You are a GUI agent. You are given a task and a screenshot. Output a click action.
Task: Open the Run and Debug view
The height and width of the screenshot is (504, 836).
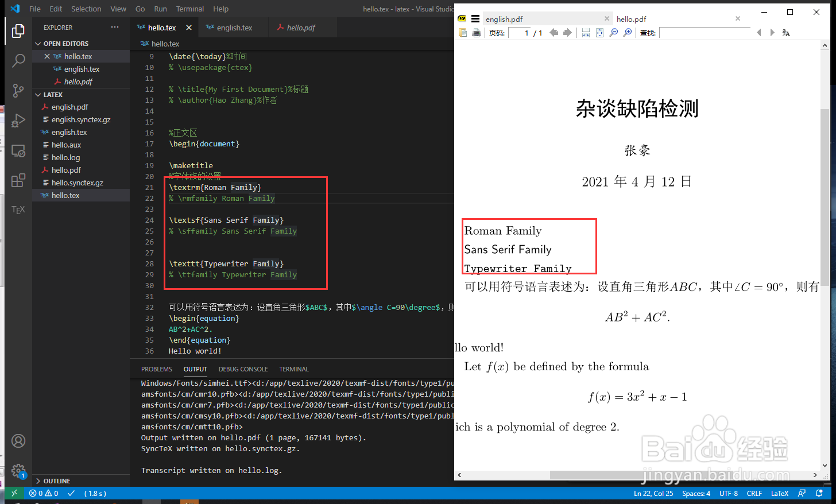tap(18, 121)
